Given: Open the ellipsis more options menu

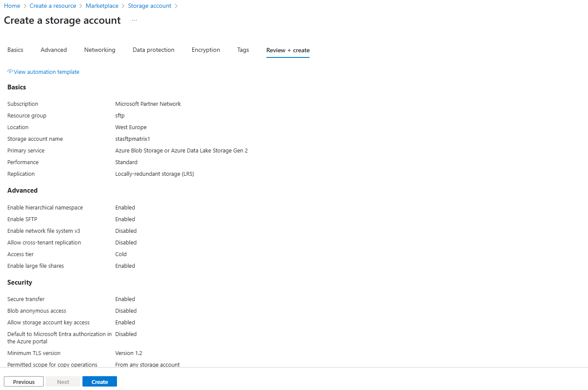Looking at the screenshot, I should [134, 20].
